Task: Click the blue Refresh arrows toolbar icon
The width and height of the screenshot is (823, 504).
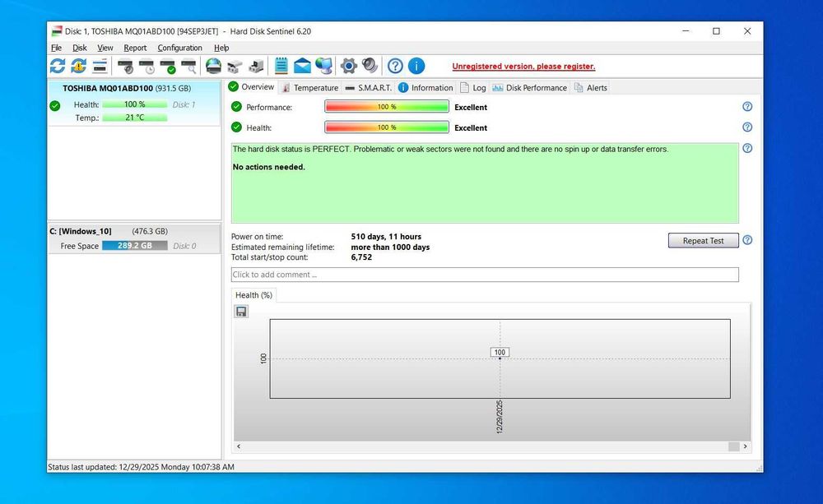Action: coord(58,66)
